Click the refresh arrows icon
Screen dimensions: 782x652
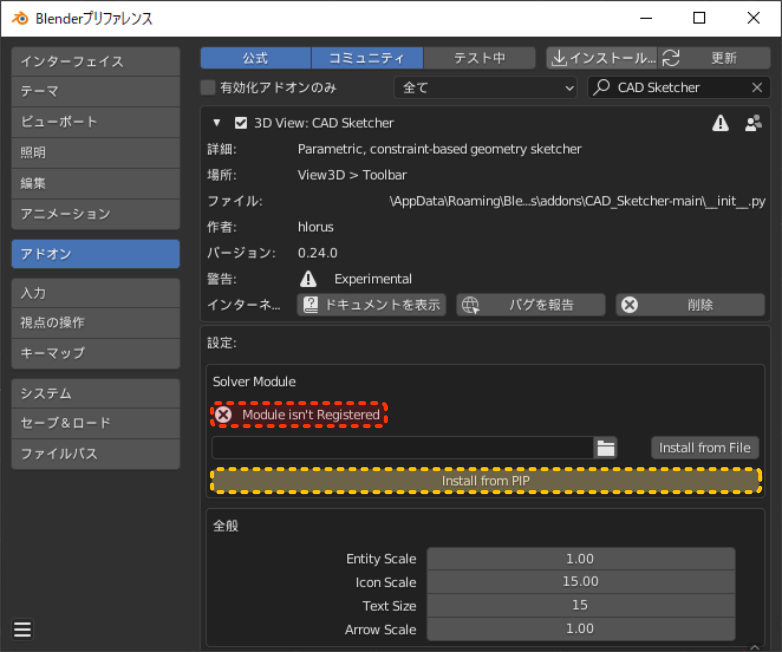[671, 58]
